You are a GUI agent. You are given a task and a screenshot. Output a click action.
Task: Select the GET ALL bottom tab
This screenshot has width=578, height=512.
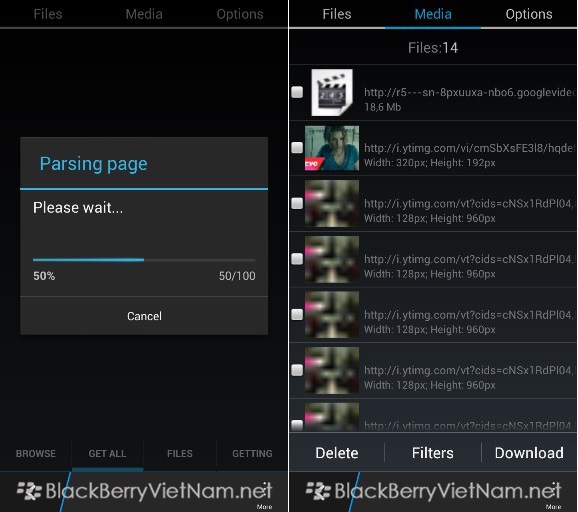pos(107,453)
